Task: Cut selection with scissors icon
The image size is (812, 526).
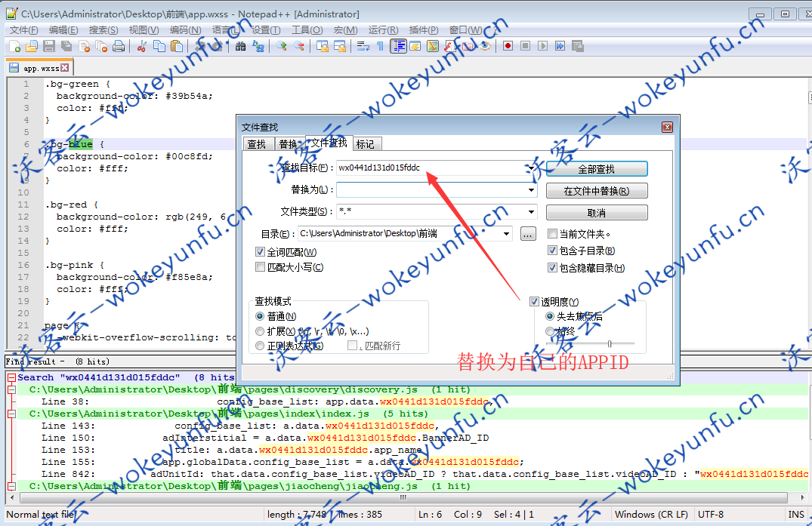Action: (x=141, y=47)
